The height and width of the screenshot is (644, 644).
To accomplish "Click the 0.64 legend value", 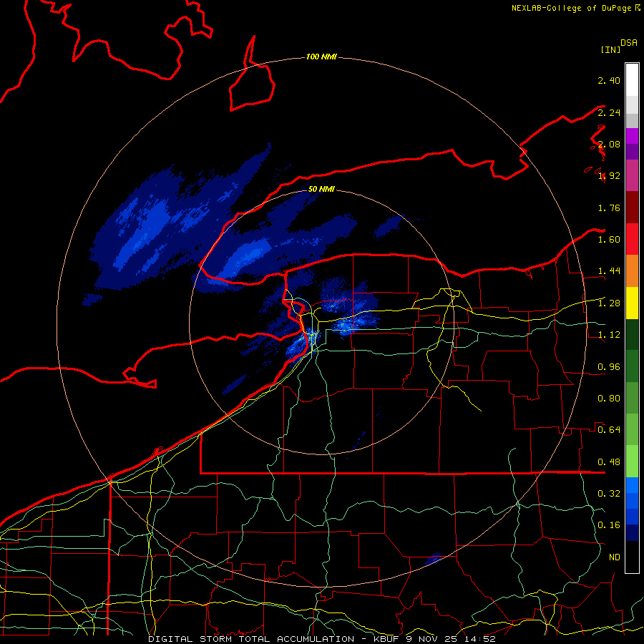I will [x=609, y=430].
